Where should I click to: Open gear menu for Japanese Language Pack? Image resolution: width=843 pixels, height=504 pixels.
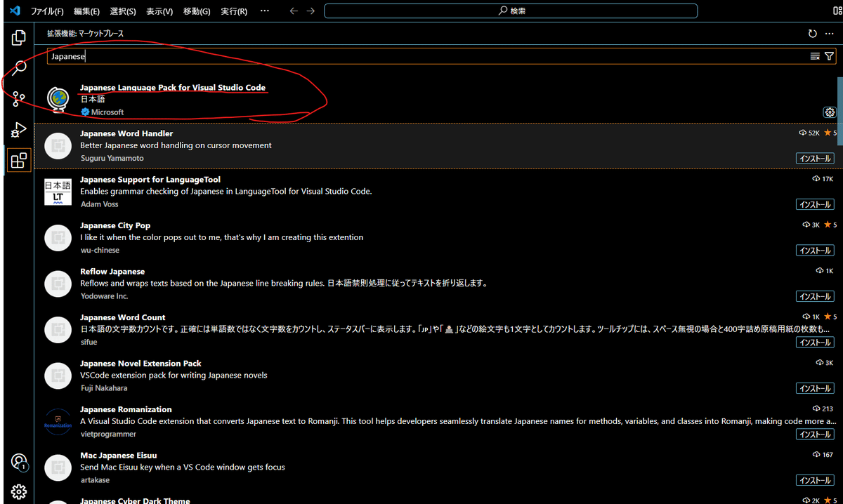830,112
